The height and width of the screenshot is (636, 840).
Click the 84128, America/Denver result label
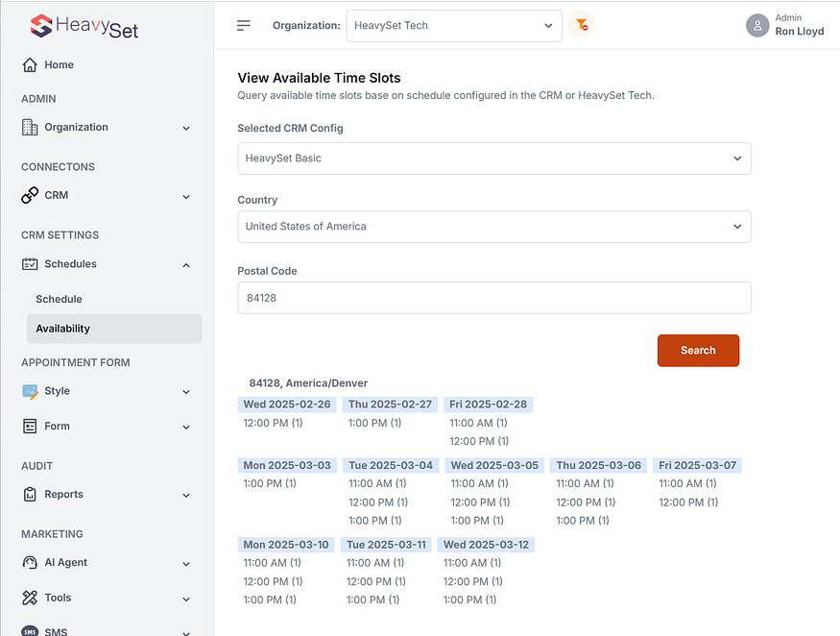click(x=308, y=383)
